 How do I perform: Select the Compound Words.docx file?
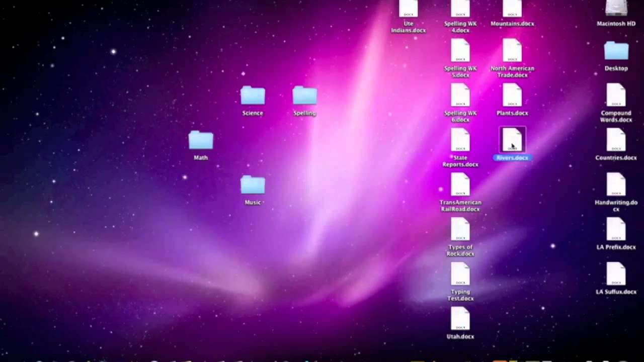click(616, 96)
